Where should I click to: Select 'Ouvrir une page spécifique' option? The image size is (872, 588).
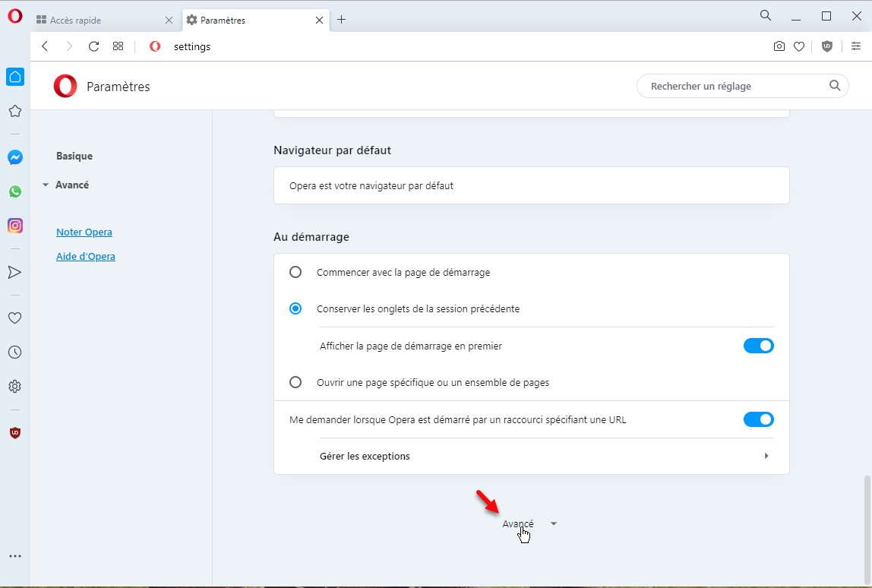295,382
